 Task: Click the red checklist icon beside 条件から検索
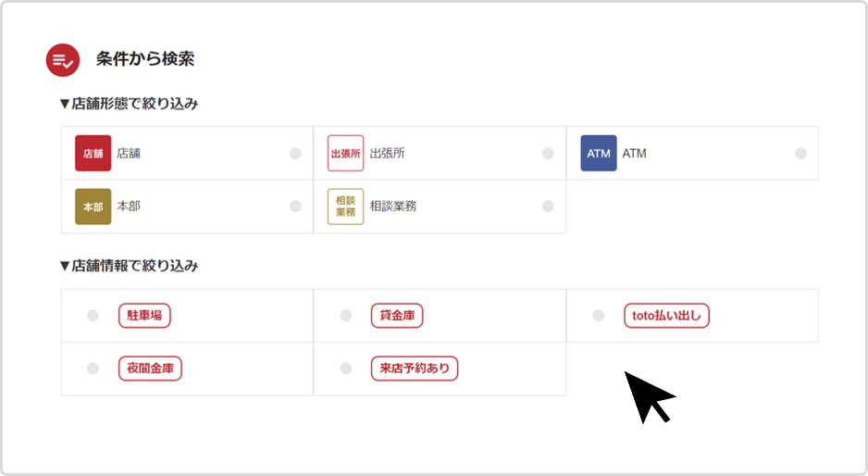click(x=63, y=60)
